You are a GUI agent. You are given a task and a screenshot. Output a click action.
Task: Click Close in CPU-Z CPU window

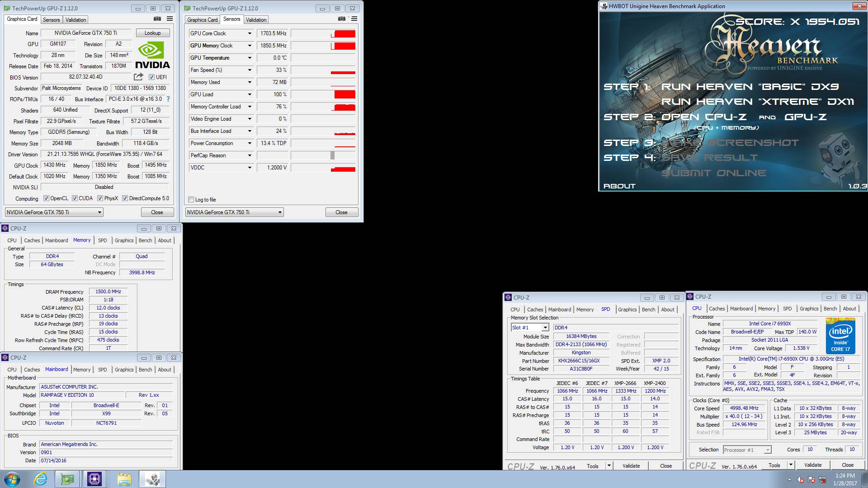(848, 465)
